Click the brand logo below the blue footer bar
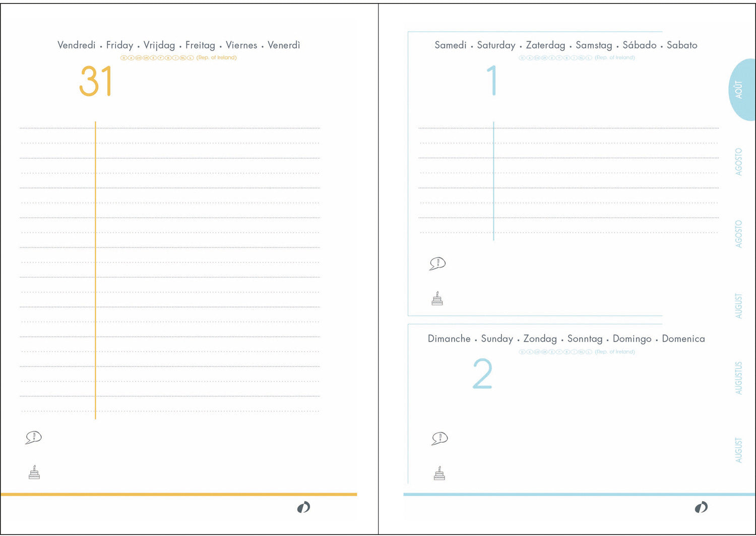 click(701, 508)
